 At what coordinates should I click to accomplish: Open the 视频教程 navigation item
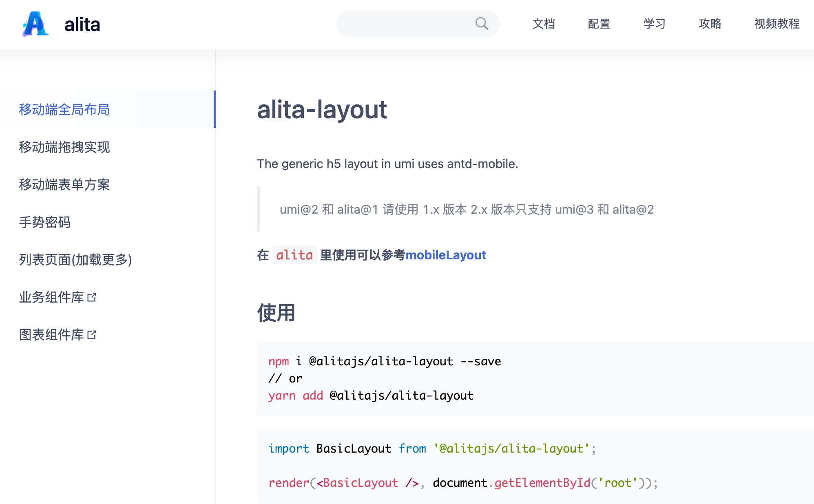(777, 24)
